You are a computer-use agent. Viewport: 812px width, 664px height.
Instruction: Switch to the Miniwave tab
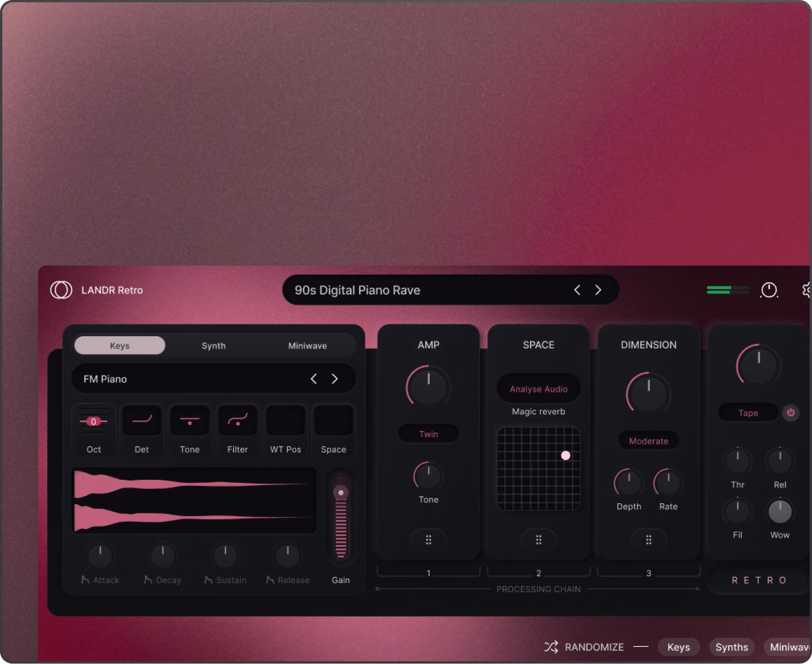308,345
